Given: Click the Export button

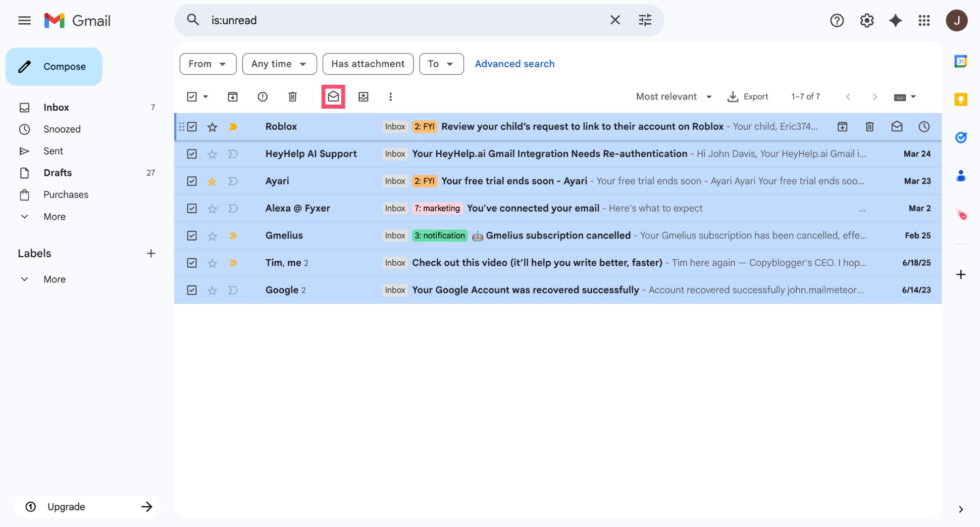Looking at the screenshot, I should point(748,97).
